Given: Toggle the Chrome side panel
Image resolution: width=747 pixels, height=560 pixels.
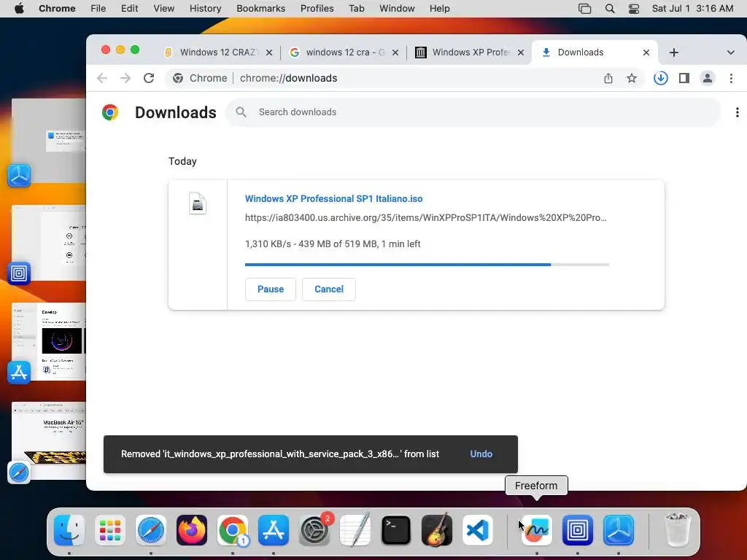Looking at the screenshot, I should [x=684, y=78].
